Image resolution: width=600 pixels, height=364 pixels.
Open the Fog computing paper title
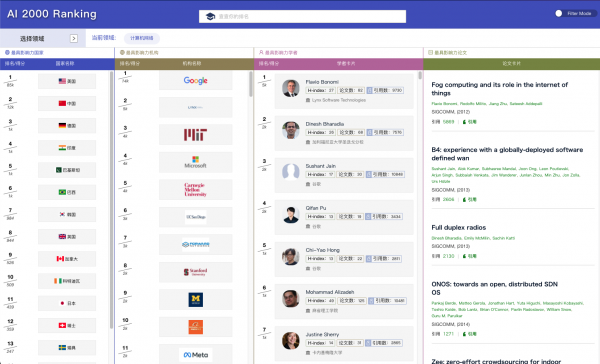coord(499,89)
